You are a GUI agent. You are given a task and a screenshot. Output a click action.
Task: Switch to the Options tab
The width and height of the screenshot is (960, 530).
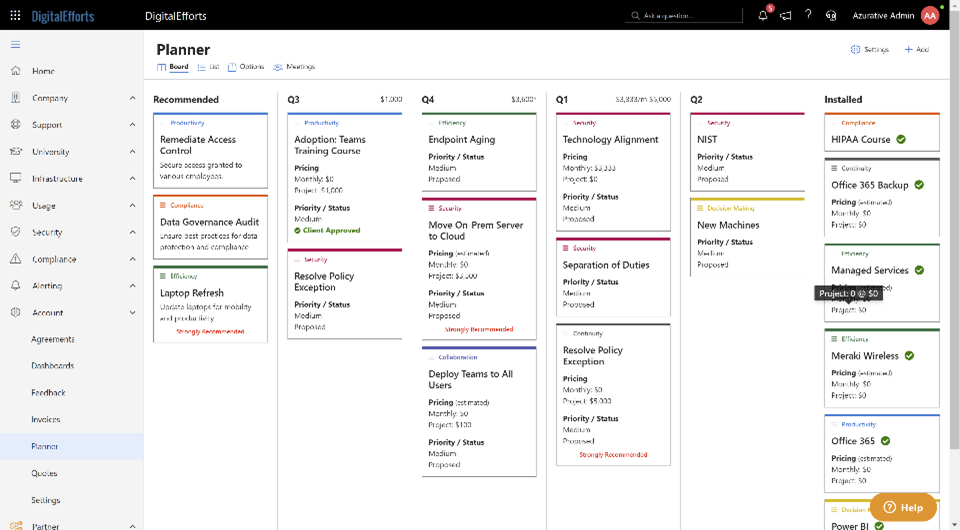(x=246, y=67)
